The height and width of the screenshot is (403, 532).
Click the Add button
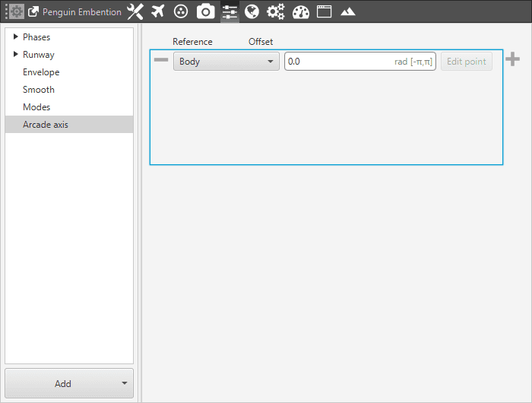click(69, 383)
